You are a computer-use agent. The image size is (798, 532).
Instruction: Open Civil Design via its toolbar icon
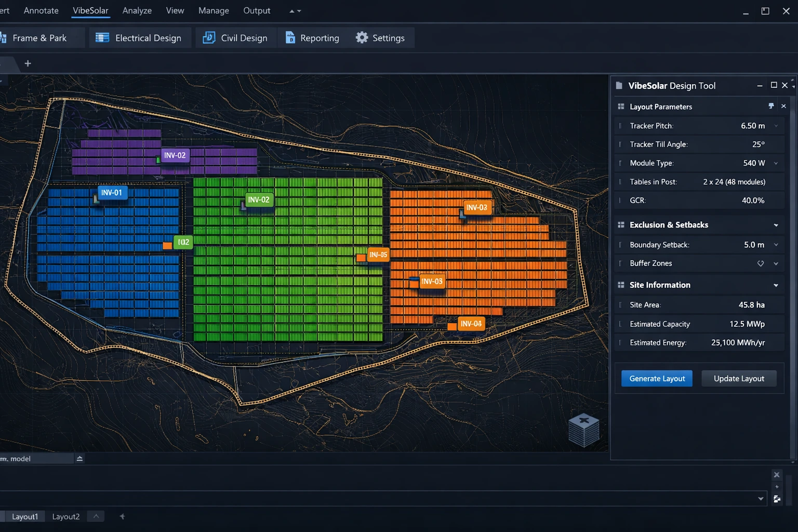click(208, 37)
